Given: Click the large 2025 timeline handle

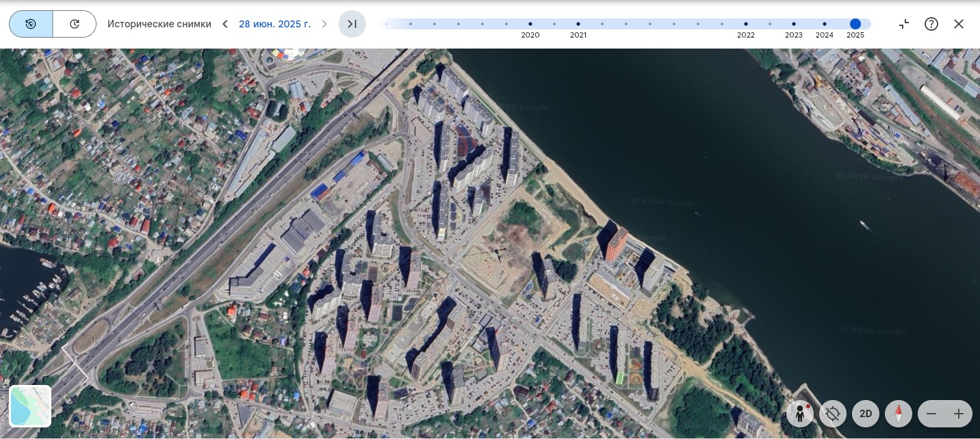Looking at the screenshot, I should [x=855, y=24].
